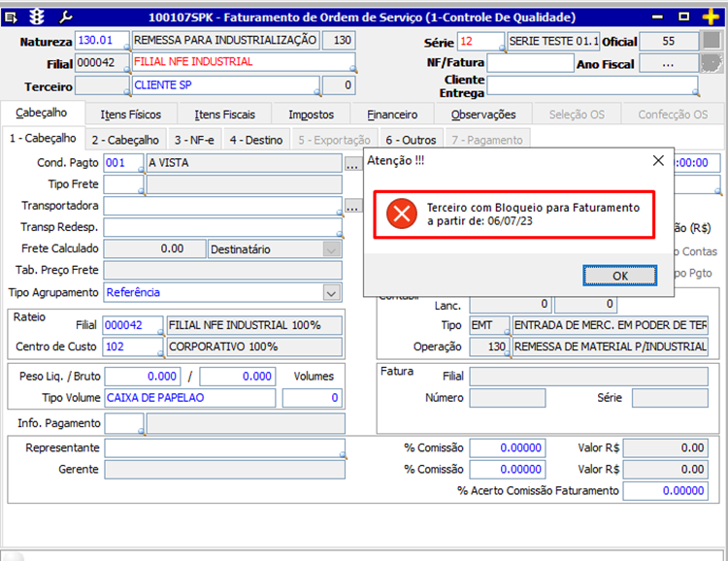Screen dimensions: 728x561
Task: Click the traffic light status icon
Action: pos(37,17)
